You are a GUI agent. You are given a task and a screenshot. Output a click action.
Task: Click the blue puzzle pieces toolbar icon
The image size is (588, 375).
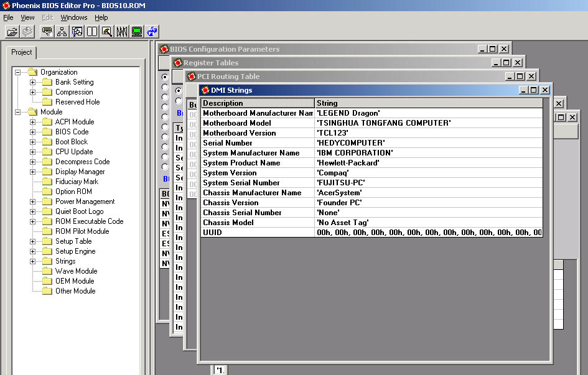click(152, 31)
